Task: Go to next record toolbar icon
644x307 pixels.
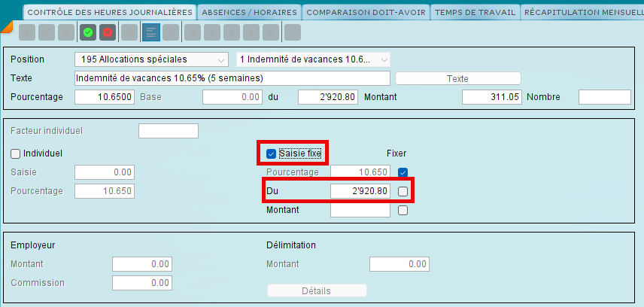Action: pos(251,32)
